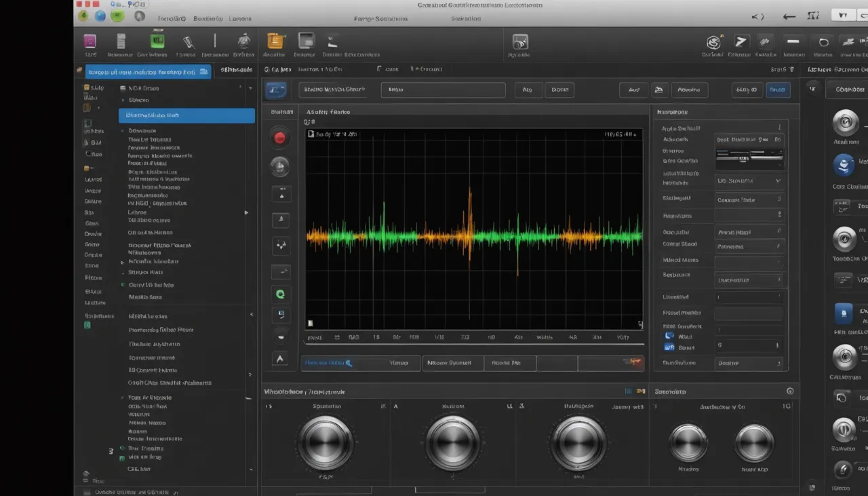868x496 pixels.
Task: Click the small round icon in the lower-right panel header
Action: click(x=790, y=392)
